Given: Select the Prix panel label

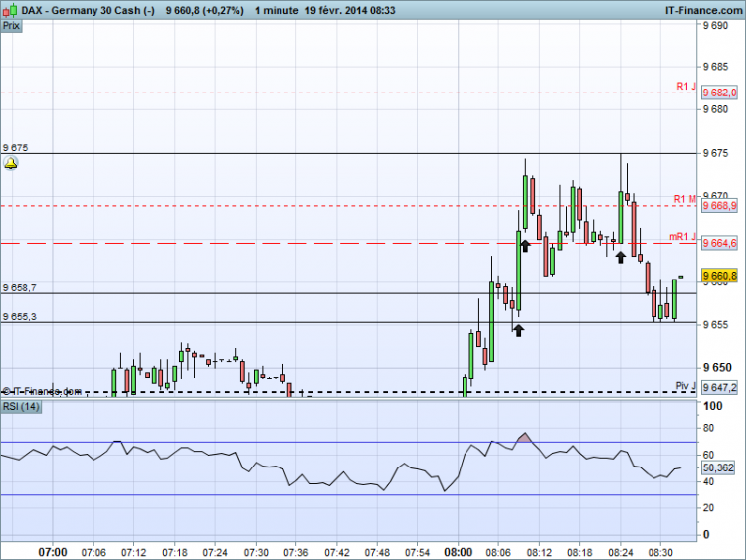Looking at the screenshot, I should [x=11, y=26].
